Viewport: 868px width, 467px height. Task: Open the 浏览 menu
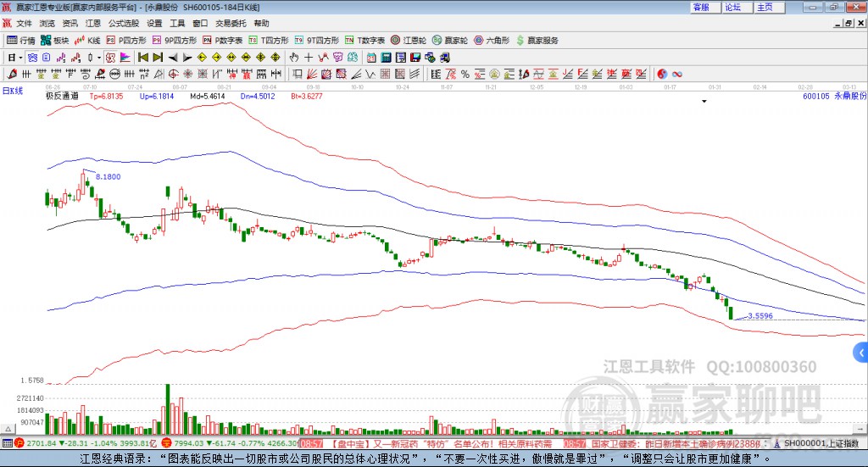coord(47,23)
